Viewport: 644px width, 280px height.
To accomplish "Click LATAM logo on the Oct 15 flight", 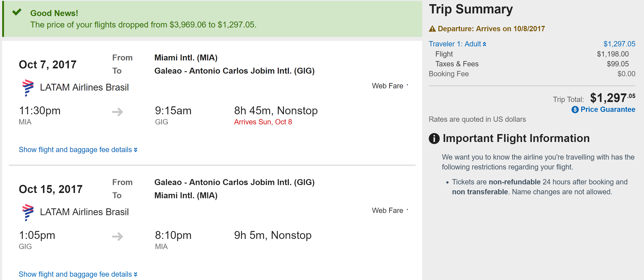I will pos(28,212).
